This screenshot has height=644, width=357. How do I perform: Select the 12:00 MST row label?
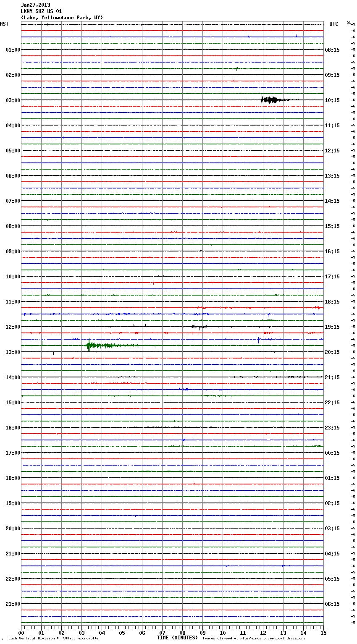(13, 327)
